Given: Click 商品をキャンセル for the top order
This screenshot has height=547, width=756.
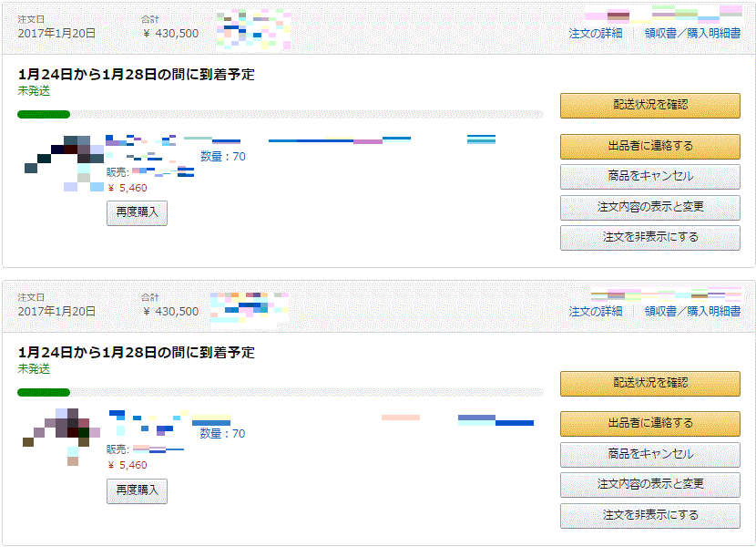Looking at the screenshot, I should 650,176.
